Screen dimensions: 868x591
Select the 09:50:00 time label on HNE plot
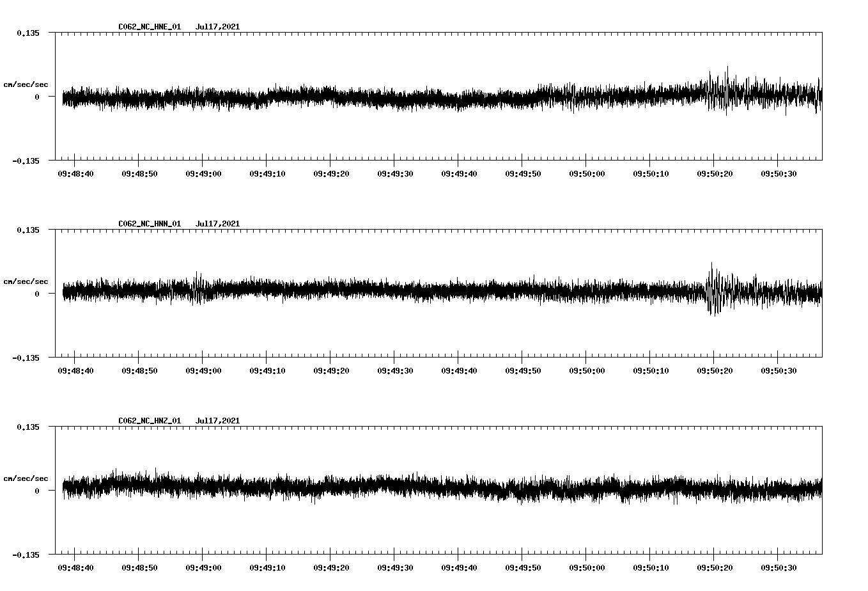point(587,173)
